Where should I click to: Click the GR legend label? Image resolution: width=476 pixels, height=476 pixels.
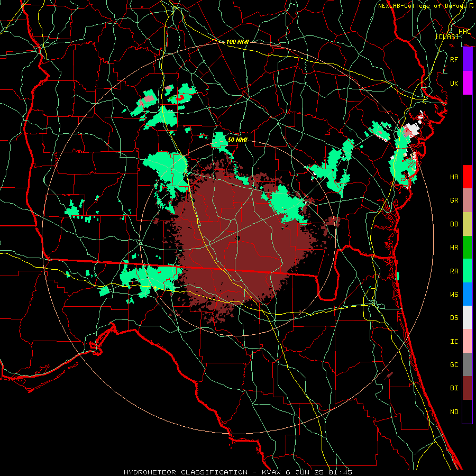[x=454, y=200]
